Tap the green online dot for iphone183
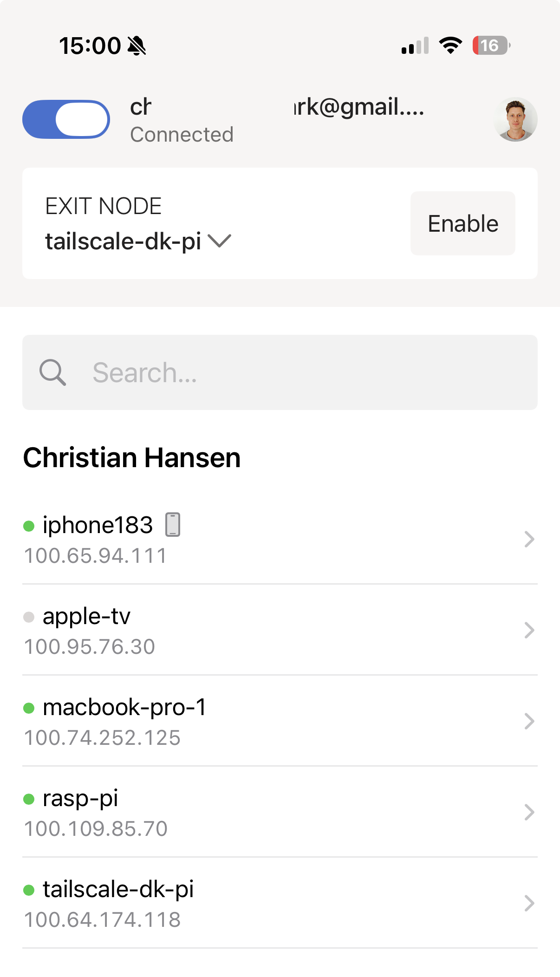Viewport: 560px width, 977px height. coord(29,526)
